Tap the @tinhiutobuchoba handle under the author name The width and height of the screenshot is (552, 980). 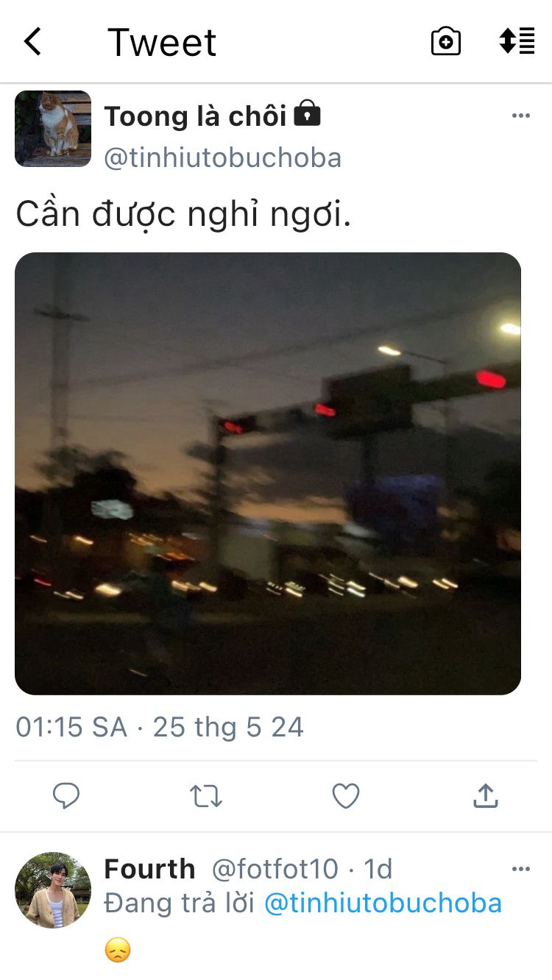223,157
